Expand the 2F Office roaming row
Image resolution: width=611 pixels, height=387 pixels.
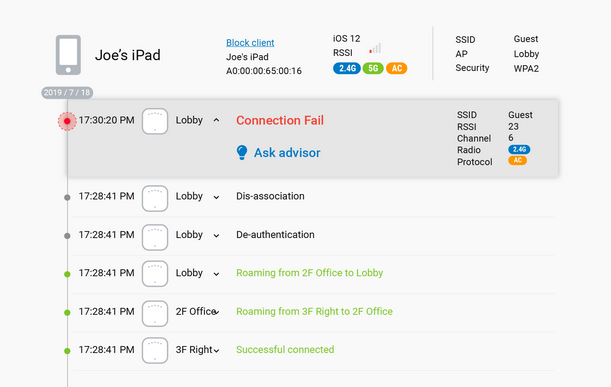pyautogui.click(x=217, y=312)
